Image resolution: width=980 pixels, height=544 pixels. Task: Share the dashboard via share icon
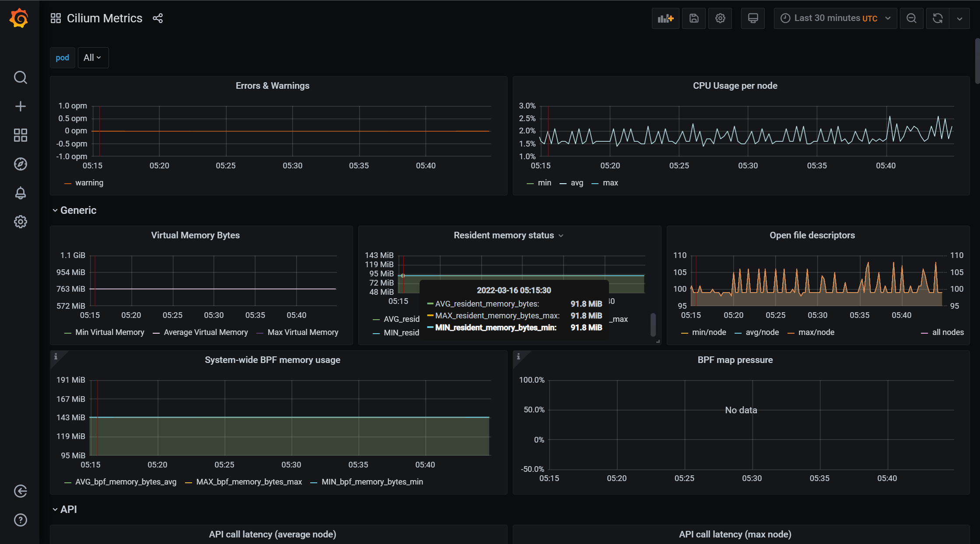pos(157,18)
